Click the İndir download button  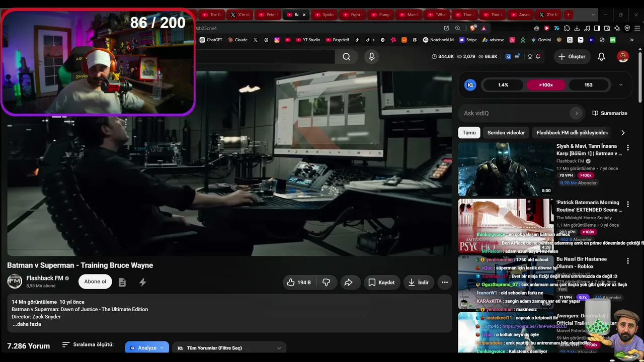[418, 283]
